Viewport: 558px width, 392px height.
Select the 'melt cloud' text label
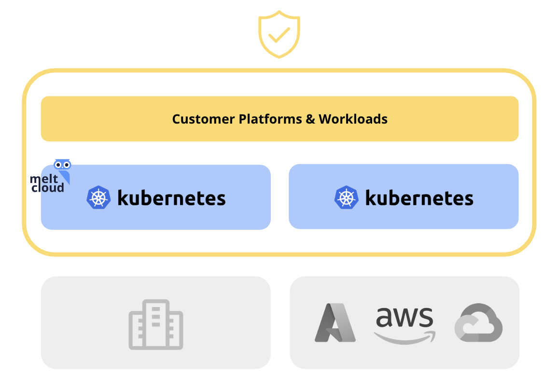47,183
